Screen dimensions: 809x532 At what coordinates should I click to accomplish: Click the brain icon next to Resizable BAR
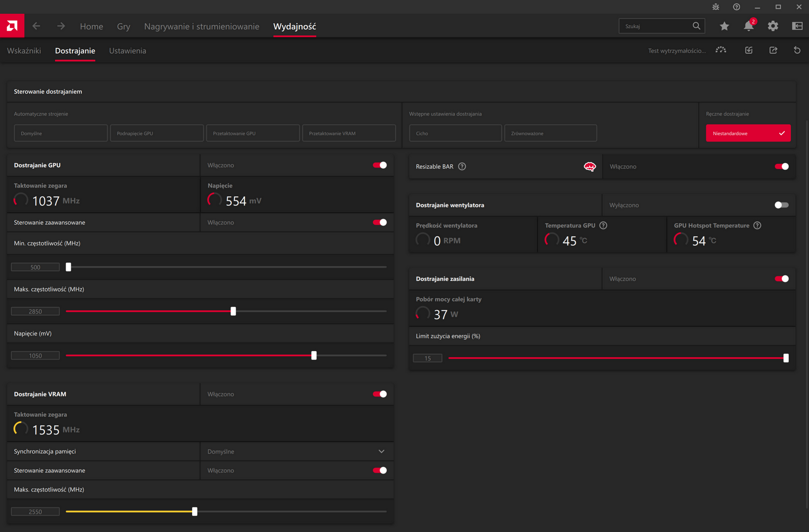point(590,166)
